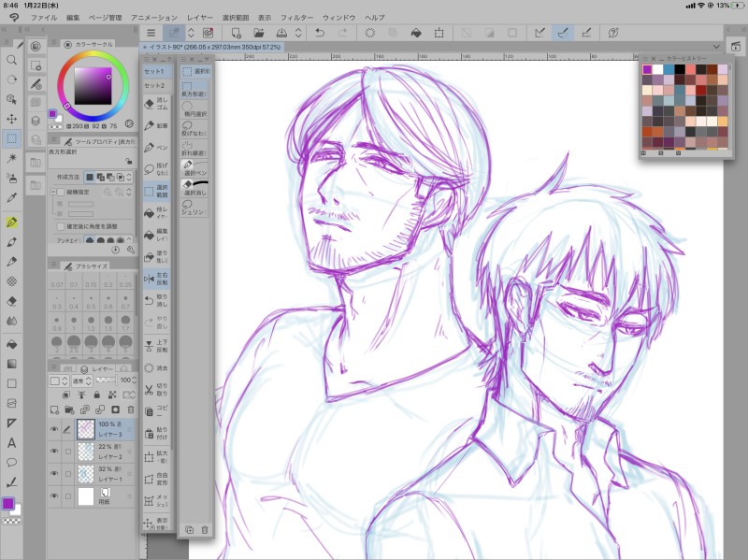Image resolution: width=748 pixels, height=560 pixels.
Task: Click the シュリンク selection button
Action: (x=194, y=208)
